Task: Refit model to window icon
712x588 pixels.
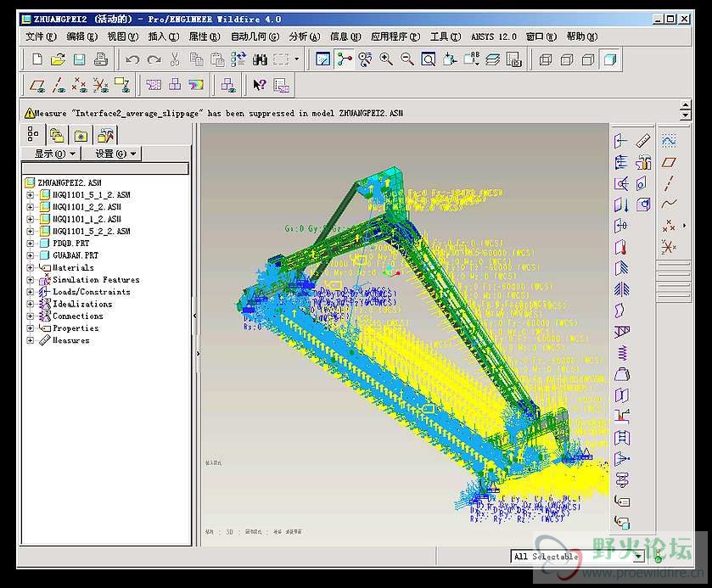Action: point(429,59)
